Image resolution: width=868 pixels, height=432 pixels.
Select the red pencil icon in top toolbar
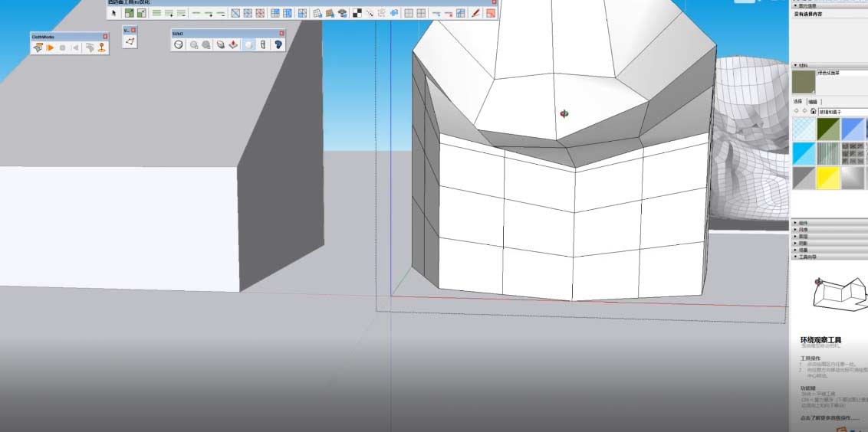click(475, 13)
